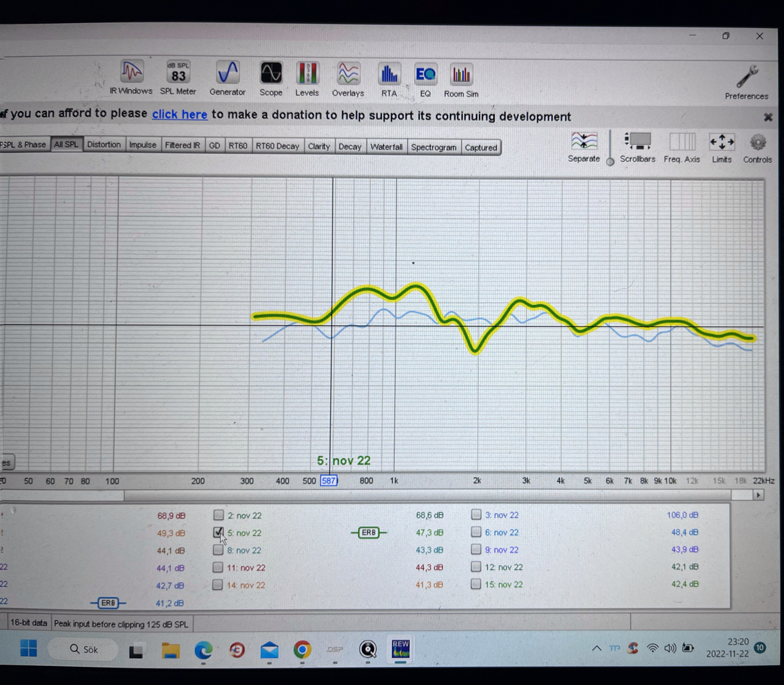Click the Sök taskbar search box

tap(84, 649)
